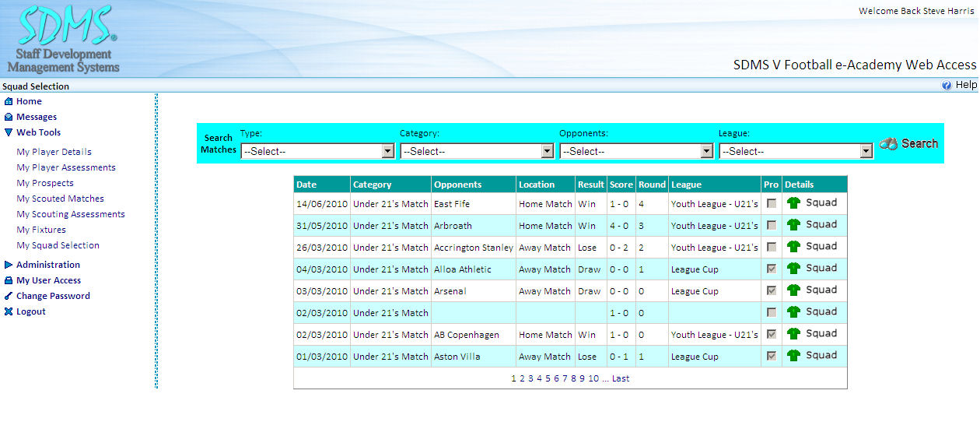The width and height of the screenshot is (980, 422).
Task: Open My Scouted Matches
Action: tap(60, 199)
